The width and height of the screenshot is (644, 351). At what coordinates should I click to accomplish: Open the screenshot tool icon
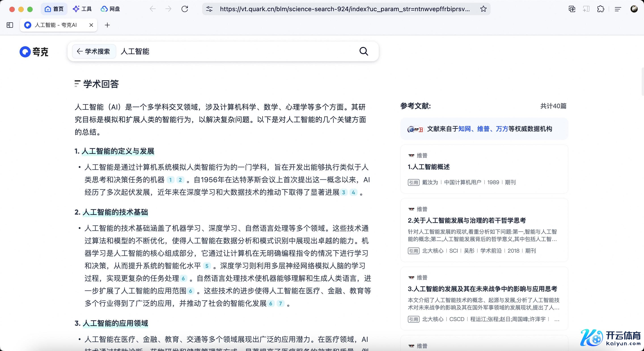point(572,9)
